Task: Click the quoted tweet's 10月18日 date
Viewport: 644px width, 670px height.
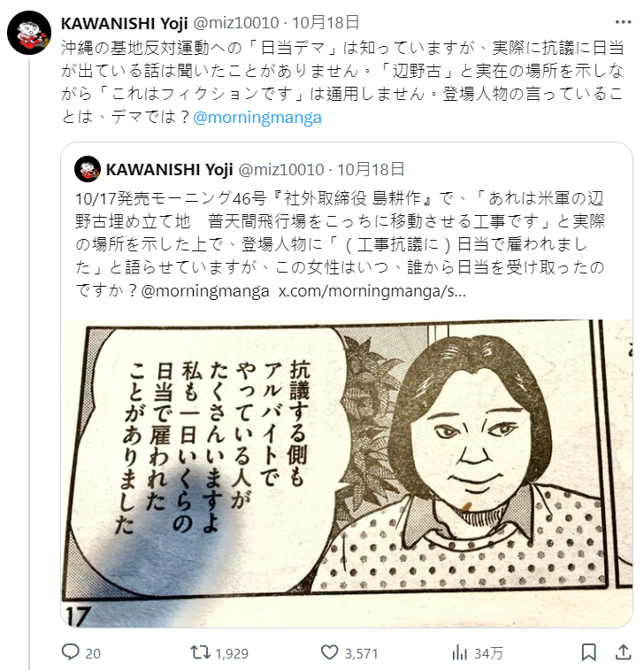Action: pyautogui.click(x=371, y=169)
